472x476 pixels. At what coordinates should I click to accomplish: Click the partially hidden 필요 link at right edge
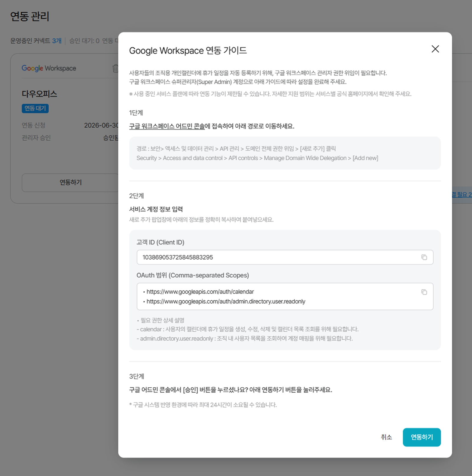[462, 195]
